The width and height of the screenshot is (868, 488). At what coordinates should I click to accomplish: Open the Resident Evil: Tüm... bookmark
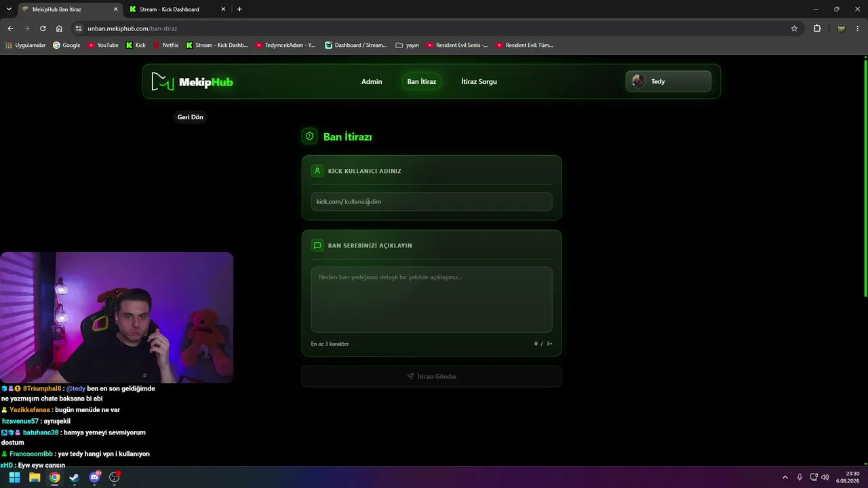pyautogui.click(x=525, y=45)
